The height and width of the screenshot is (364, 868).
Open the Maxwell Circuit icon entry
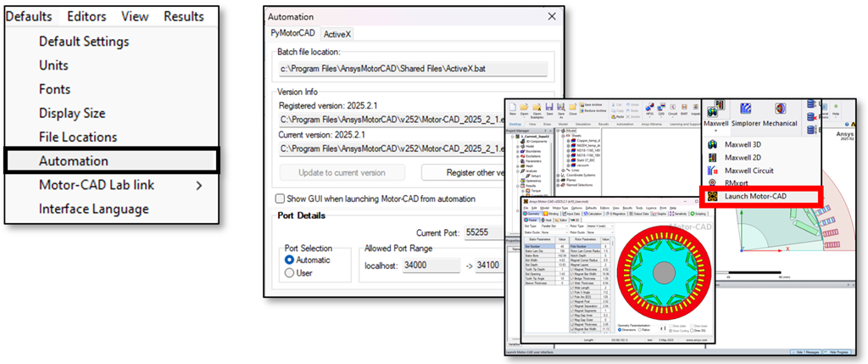pyautogui.click(x=711, y=171)
